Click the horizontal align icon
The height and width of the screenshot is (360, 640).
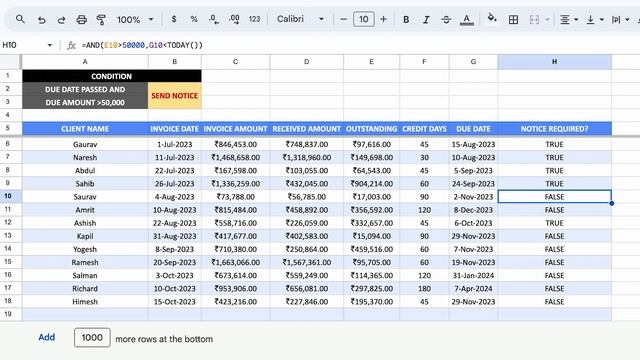tap(565, 19)
